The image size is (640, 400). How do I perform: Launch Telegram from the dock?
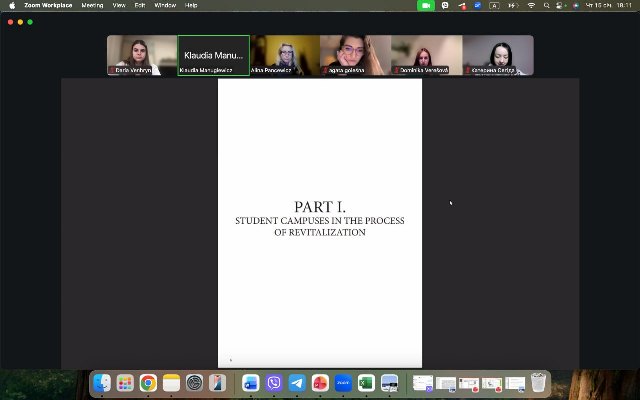pos(297,383)
